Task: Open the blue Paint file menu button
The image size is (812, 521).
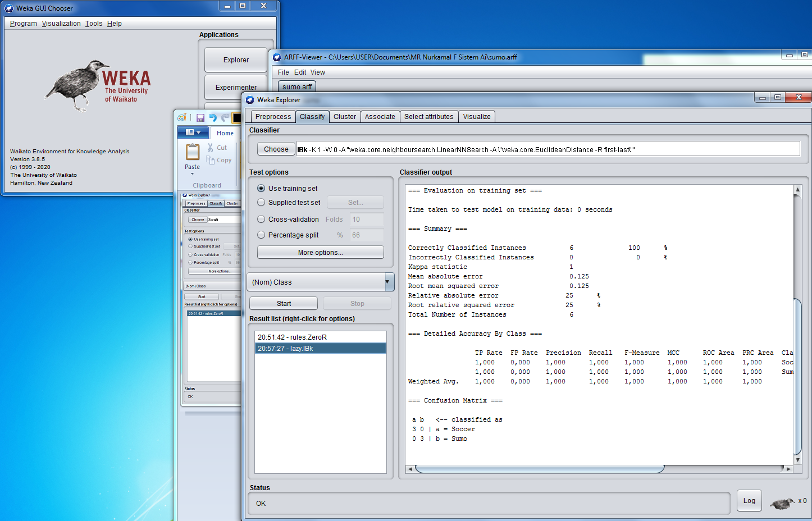Action: coord(193,132)
